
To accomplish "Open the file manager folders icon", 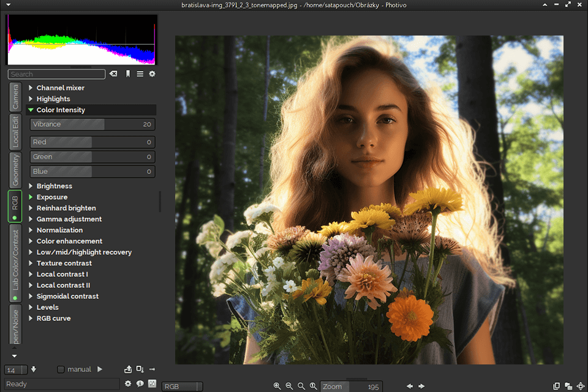I will (568, 386).
